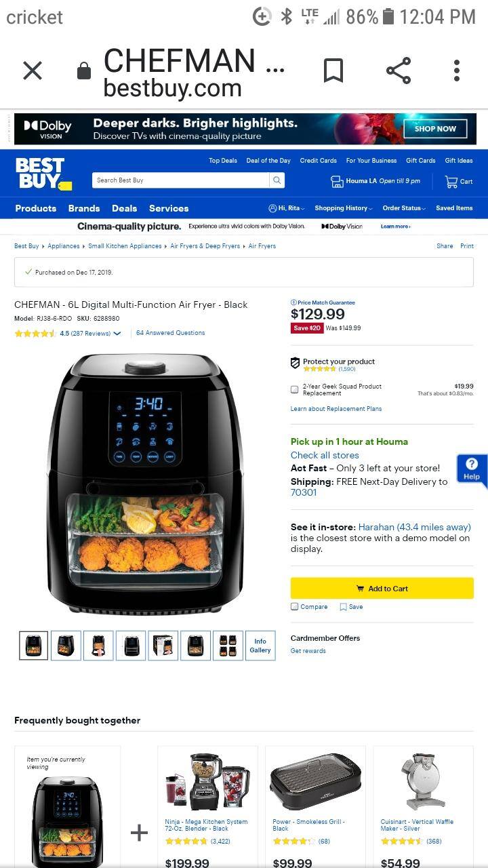This screenshot has height=868, width=488.
Task: Open the three-dot browser menu
Action: click(457, 71)
